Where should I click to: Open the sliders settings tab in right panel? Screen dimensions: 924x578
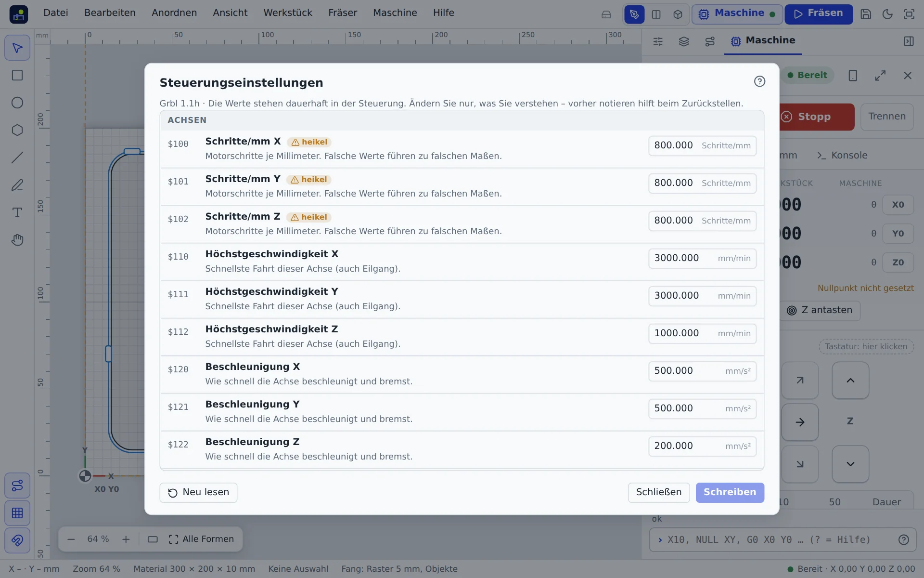[x=658, y=41]
